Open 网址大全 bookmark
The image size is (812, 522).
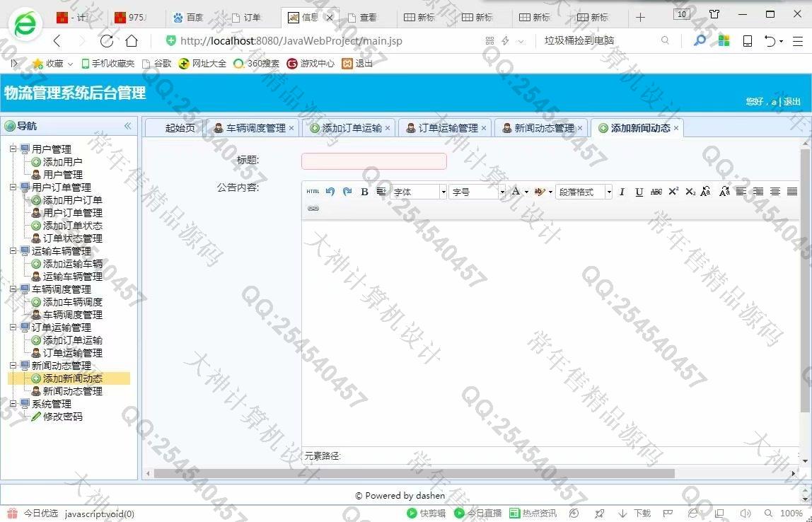[x=202, y=64]
